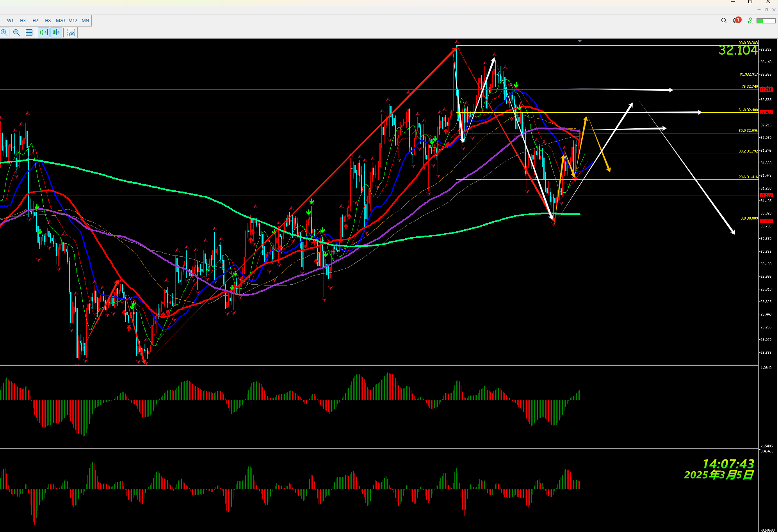The image size is (778, 532).
Task: Click the green connection status bar
Action: pyautogui.click(x=766, y=21)
